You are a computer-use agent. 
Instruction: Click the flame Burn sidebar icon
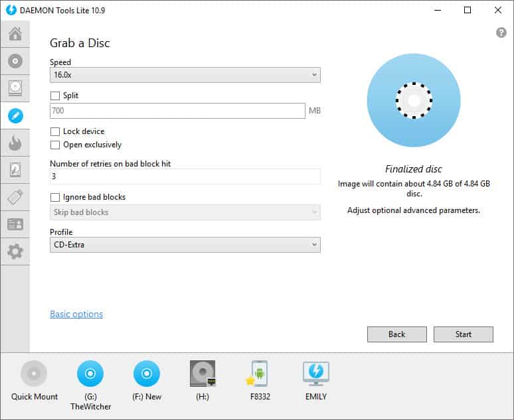click(x=15, y=143)
